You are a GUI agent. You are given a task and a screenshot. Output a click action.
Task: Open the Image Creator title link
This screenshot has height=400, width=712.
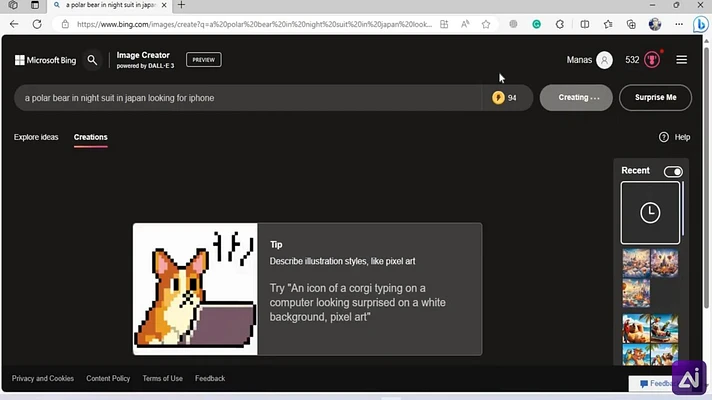click(x=143, y=55)
